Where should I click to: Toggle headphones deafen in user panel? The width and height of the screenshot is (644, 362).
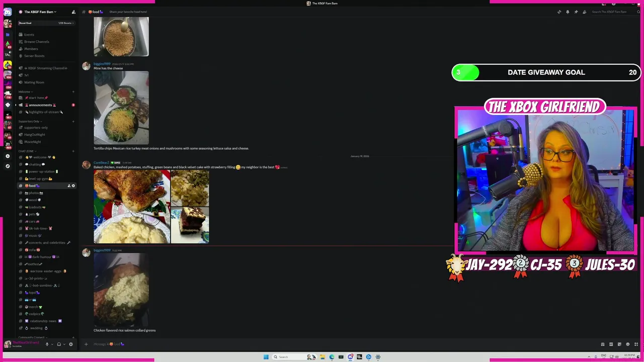pos(59,344)
